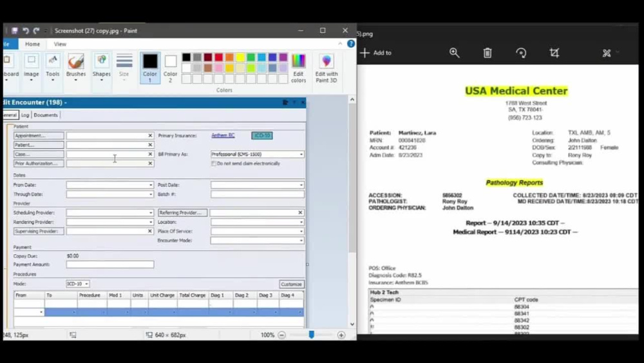Click the zoom slider handle in Paint's status bar
The height and width of the screenshot is (363, 644).
[x=311, y=335]
